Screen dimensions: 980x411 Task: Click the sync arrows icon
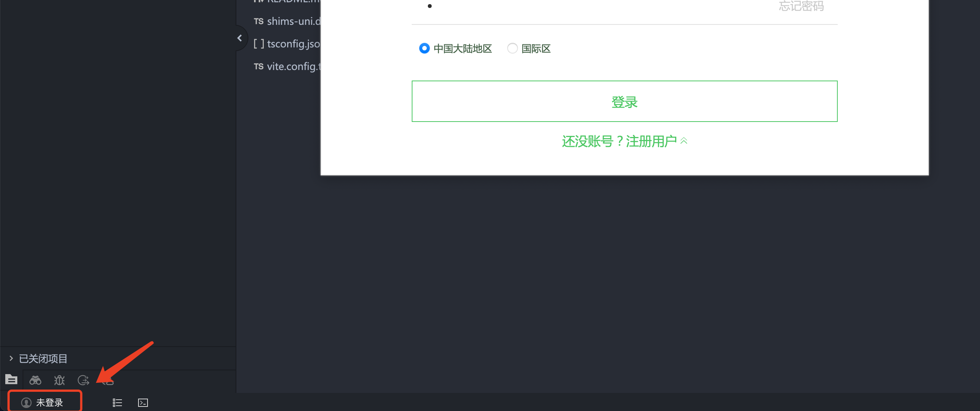point(83,380)
